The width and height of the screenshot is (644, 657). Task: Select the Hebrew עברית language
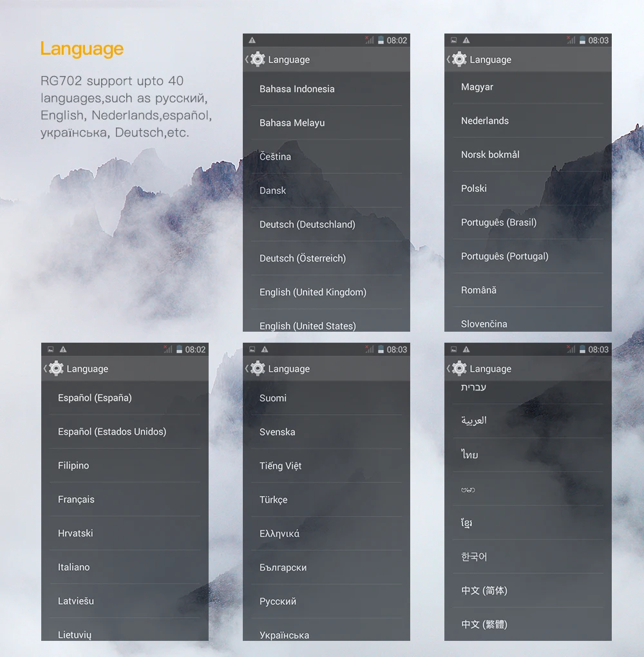coord(528,392)
